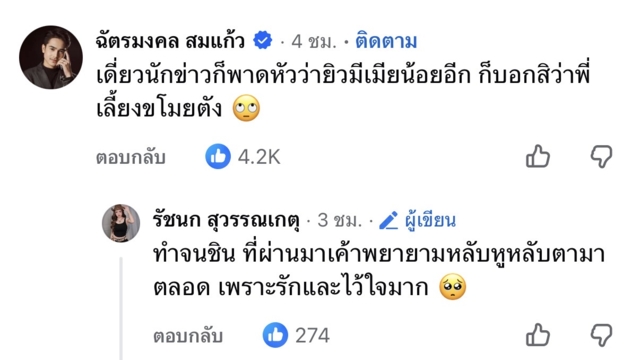Like รัชนก's reply with the thumbs-up outline

point(538,335)
